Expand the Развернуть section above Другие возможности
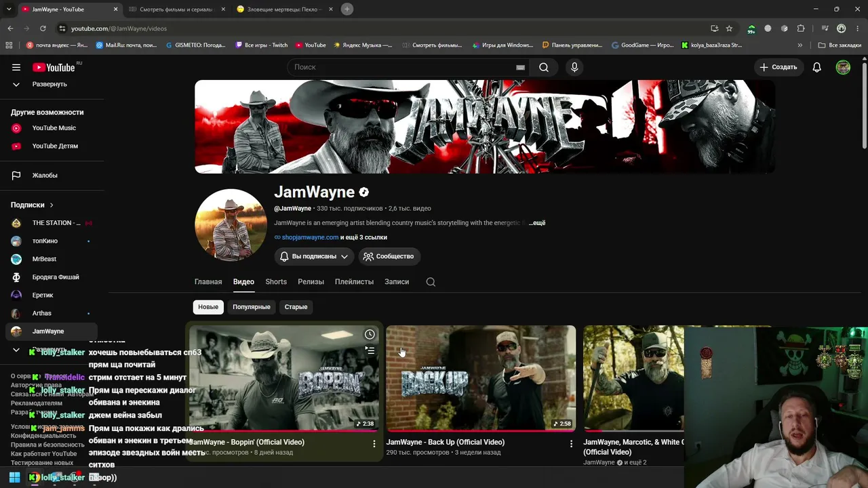This screenshot has height=488, width=868. (x=48, y=84)
